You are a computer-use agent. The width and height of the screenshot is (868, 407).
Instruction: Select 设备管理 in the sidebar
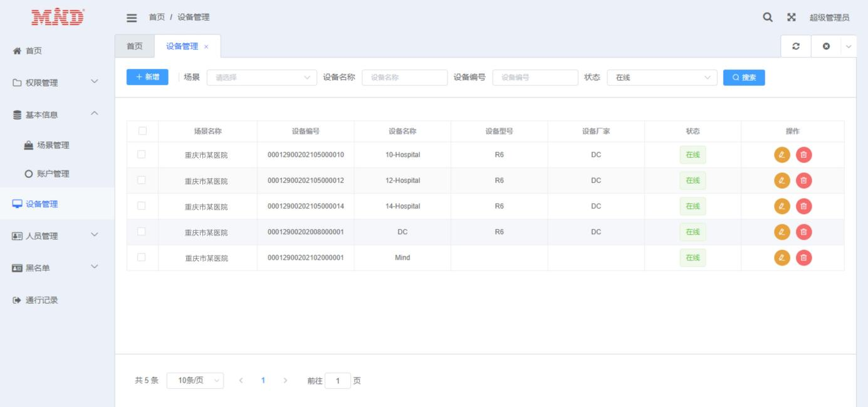[57, 203]
